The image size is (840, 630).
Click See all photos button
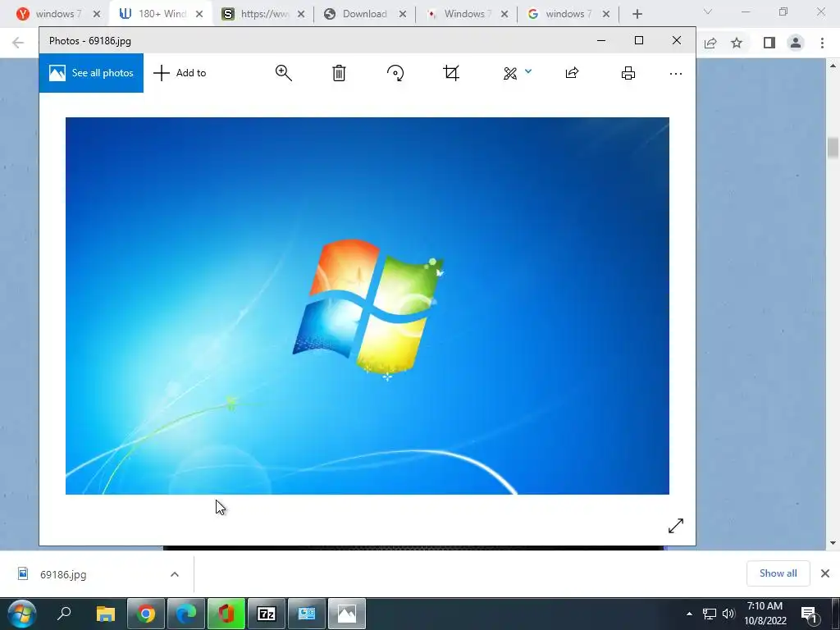(x=91, y=73)
